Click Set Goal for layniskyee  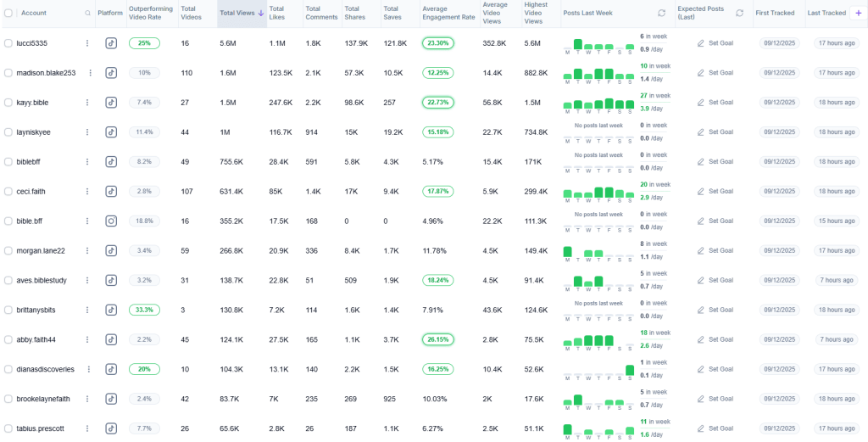click(x=715, y=132)
